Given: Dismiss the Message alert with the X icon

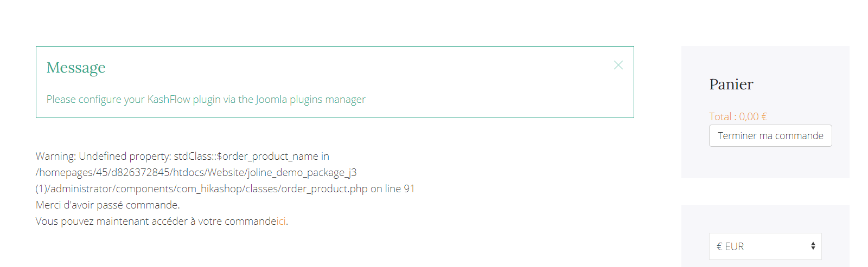Looking at the screenshot, I should pos(618,65).
